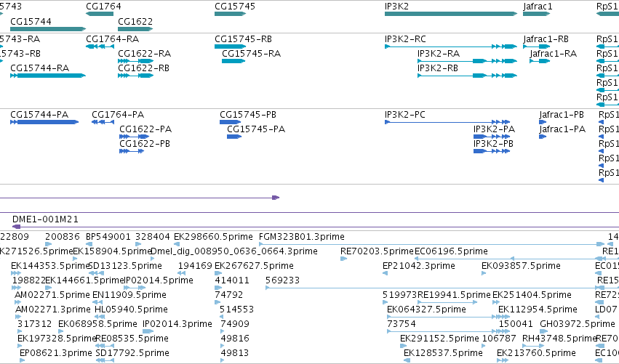Click the IP3K2-PB protein label

click(493, 144)
